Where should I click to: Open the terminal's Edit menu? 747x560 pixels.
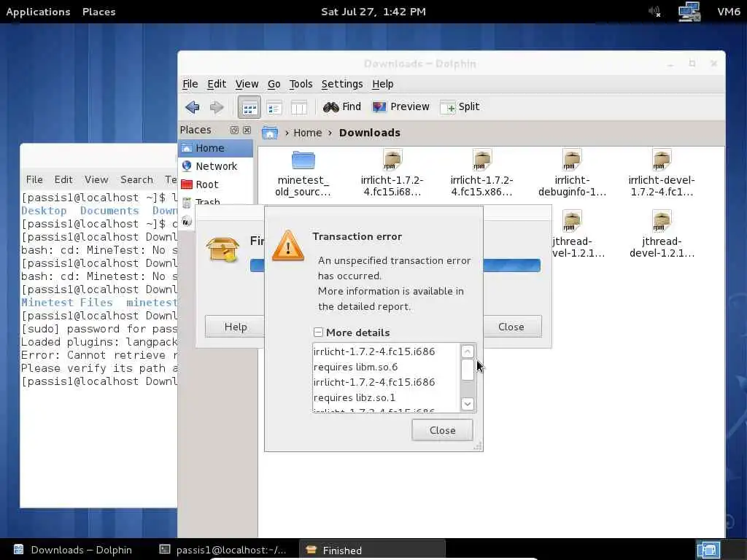click(63, 179)
